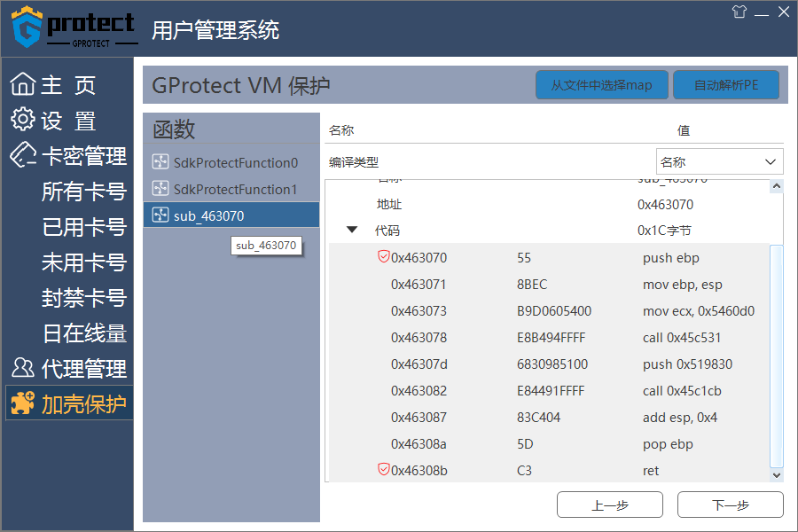Click the agent management people icon
Screen dimensions: 798x532
[x=23, y=368]
